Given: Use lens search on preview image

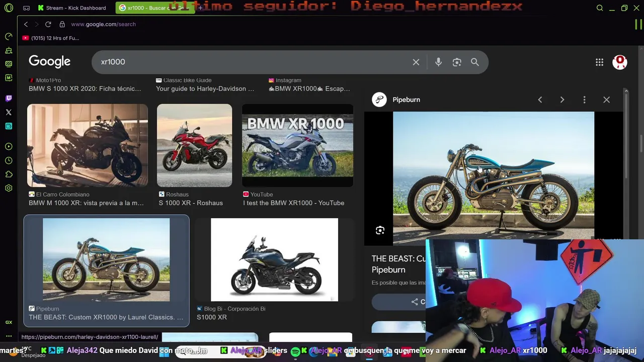Looking at the screenshot, I should click(x=380, y=230).
